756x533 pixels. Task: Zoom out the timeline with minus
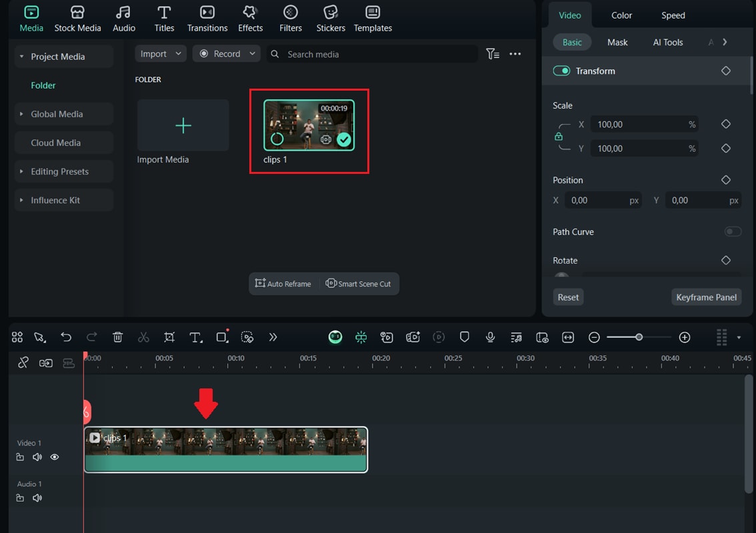coord(594,337)
